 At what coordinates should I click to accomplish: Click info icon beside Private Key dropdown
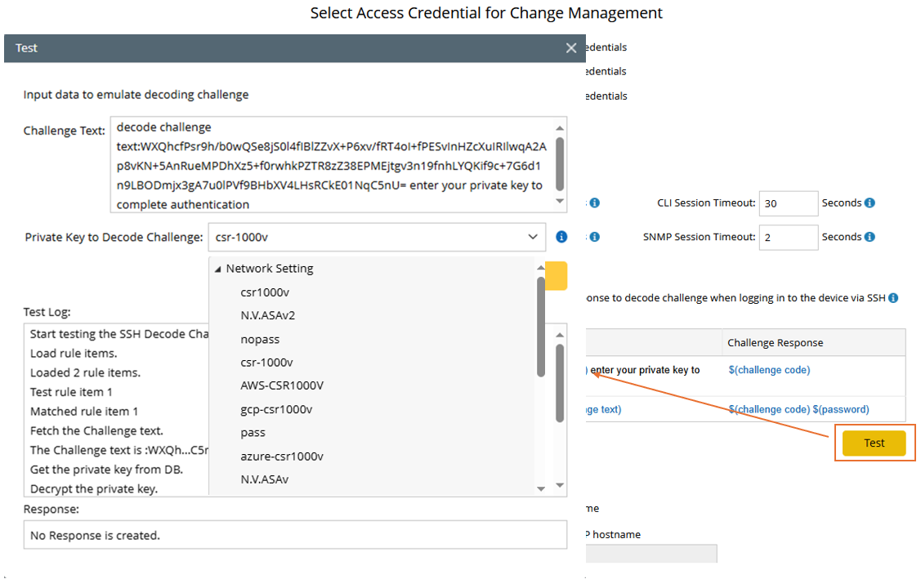[561, 237]
